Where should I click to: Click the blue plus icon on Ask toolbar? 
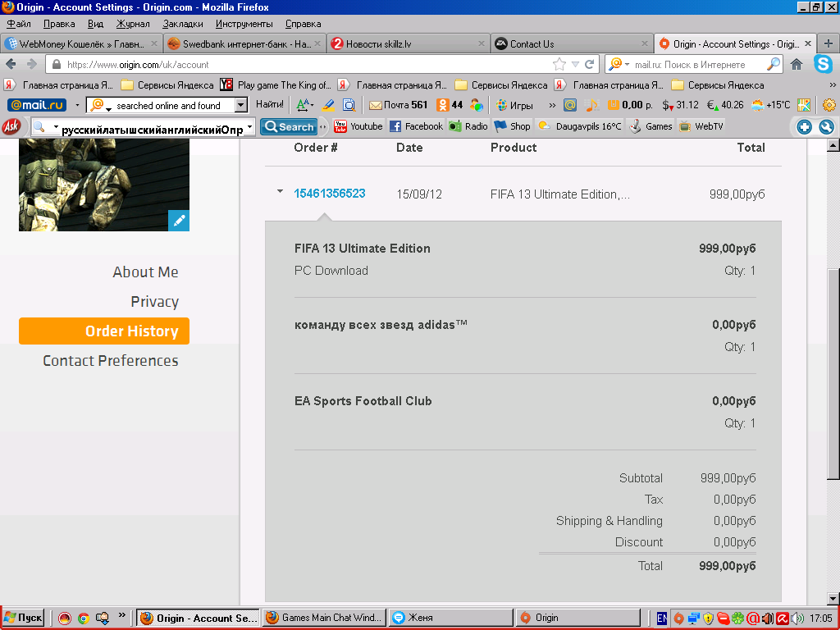tap(804, 127)
